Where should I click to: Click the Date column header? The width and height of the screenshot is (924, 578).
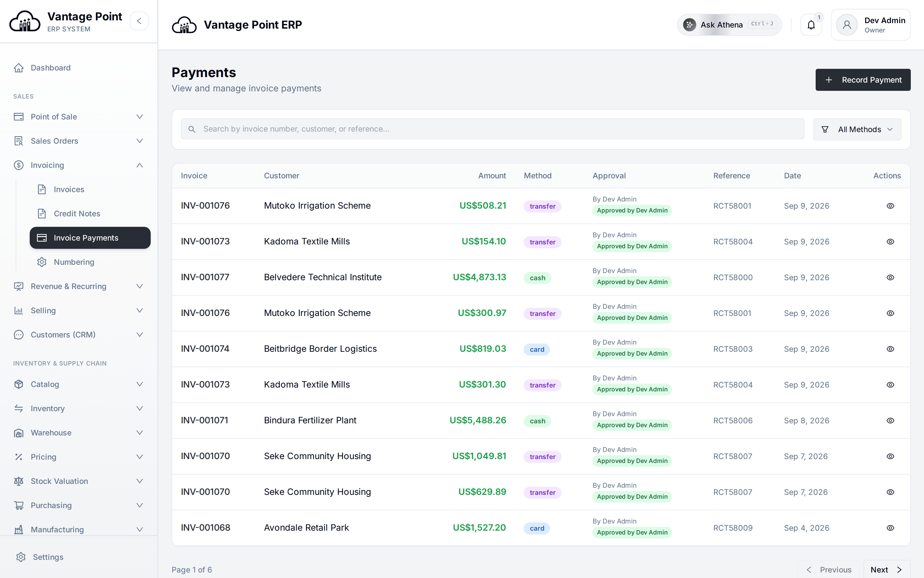tap(792, 176)
